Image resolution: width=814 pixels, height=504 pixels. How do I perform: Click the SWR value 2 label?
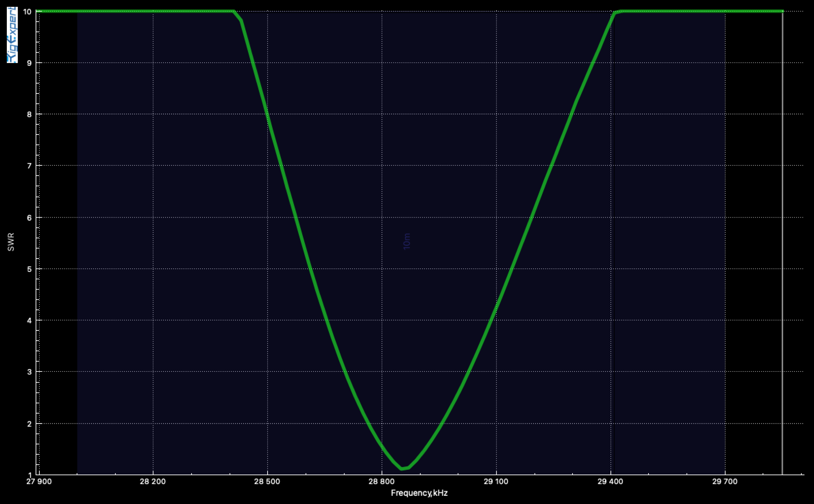(x=29, y=424)
